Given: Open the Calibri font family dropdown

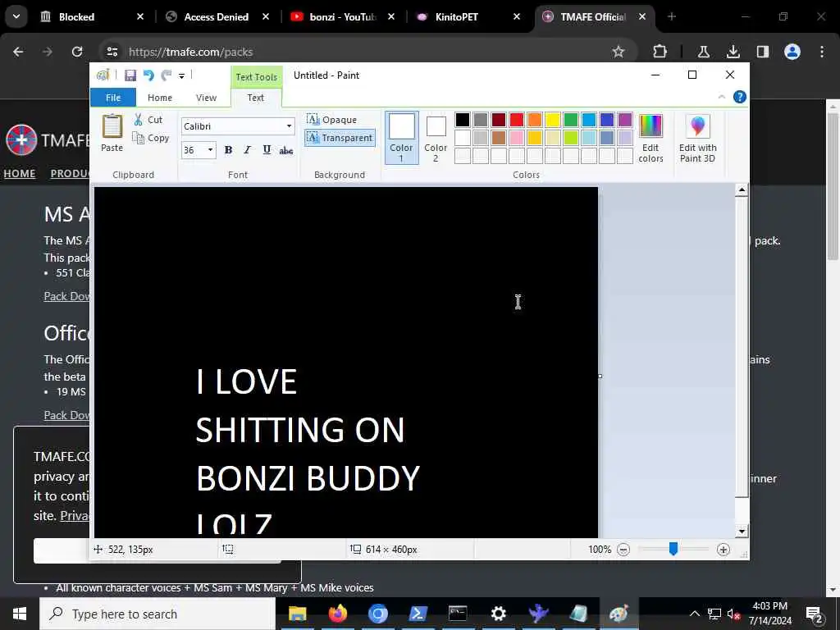Looking at the screenshot, I should pyautogui.click(x=289, y=126).
